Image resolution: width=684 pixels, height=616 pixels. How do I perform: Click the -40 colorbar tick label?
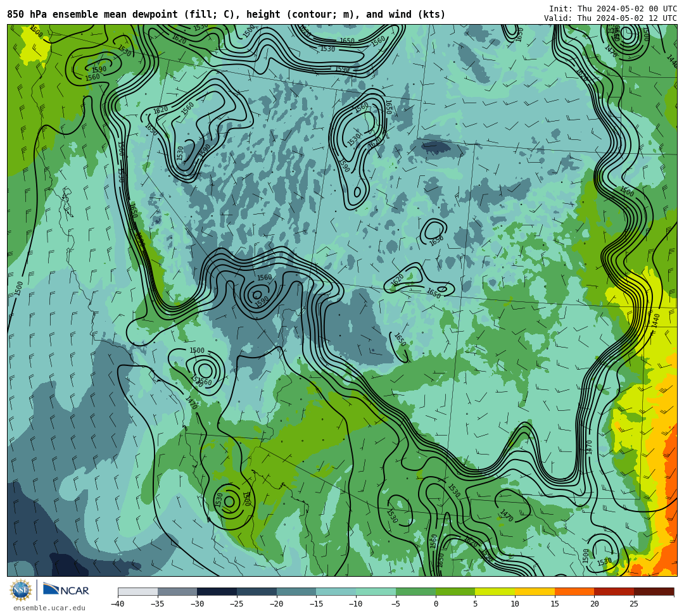(117, 604)
